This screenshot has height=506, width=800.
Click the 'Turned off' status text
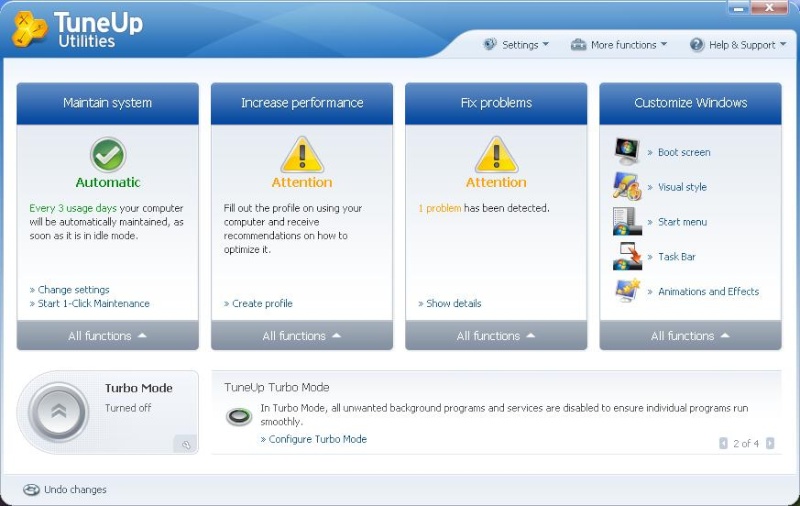click(128, 408)
